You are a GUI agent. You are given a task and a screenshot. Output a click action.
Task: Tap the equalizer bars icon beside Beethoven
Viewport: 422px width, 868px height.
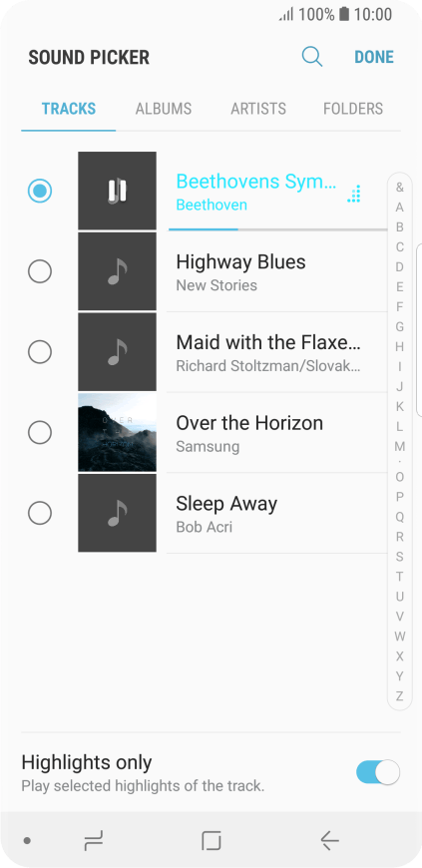tap(354, 194)
